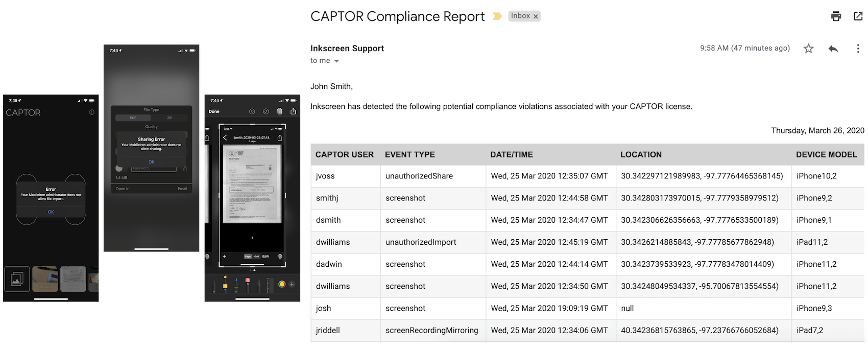Tap OK on the file import Error dialog
Image resolution: width=868 pixels, height=347 pixels.
pos(51,212)
